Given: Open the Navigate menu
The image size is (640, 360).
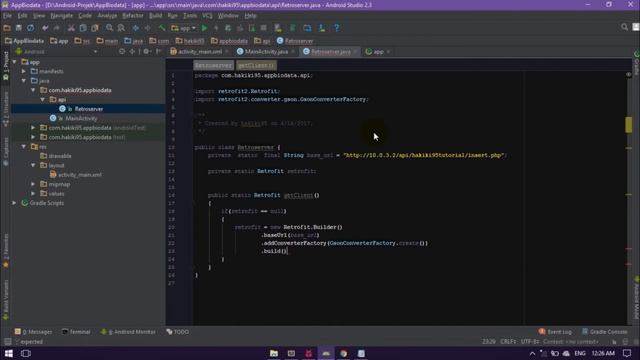Looking at the screenshot, I should tap(62, 16).
